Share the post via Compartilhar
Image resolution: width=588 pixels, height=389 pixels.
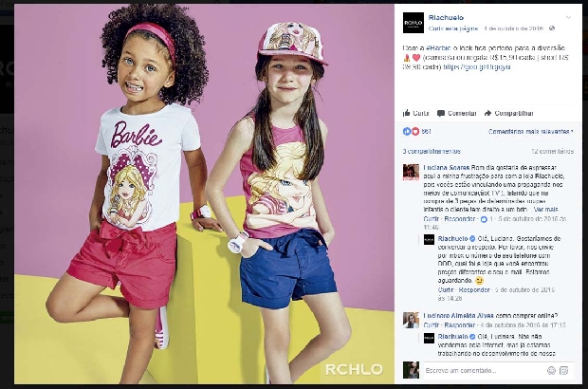tap(508, 113)
